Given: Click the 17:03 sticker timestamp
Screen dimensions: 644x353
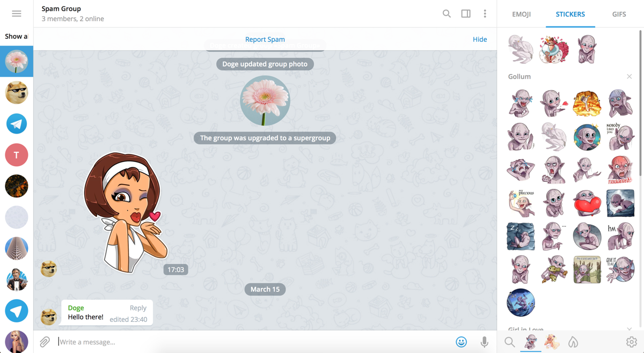Looking at the screenshot, I should (175, 270).
